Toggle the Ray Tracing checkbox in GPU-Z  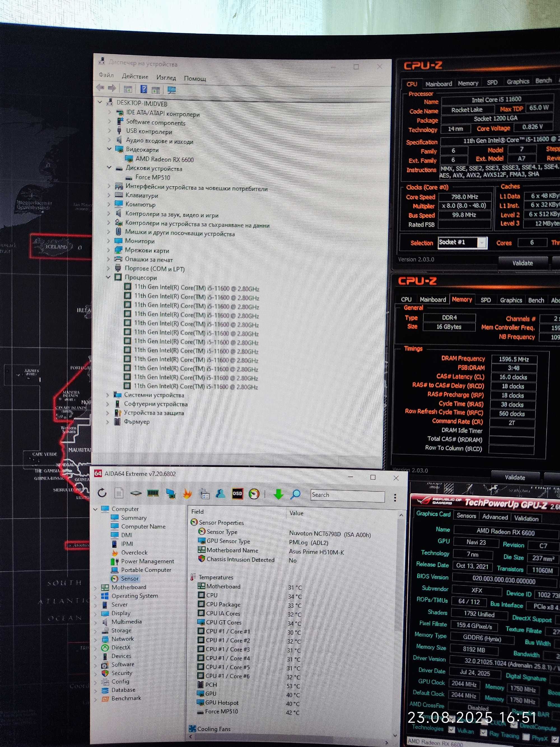483,733
